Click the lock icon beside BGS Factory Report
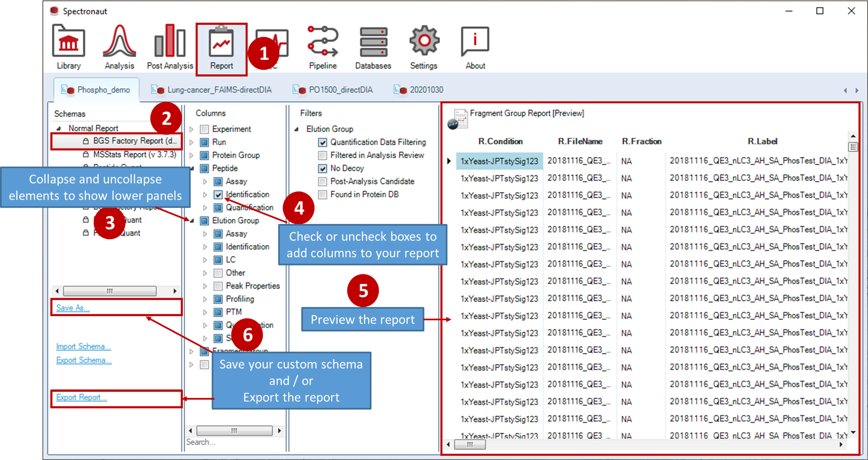 click(86, 141)
